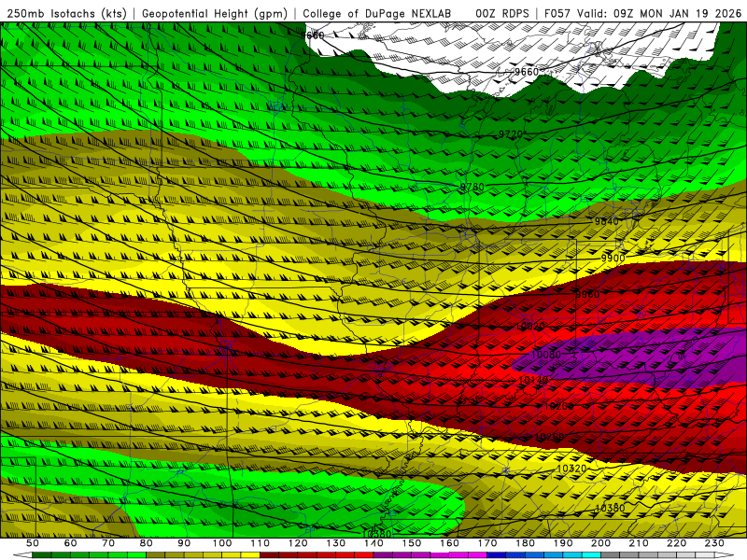Select the 60 value on the color scale

[x=70, y=543]
